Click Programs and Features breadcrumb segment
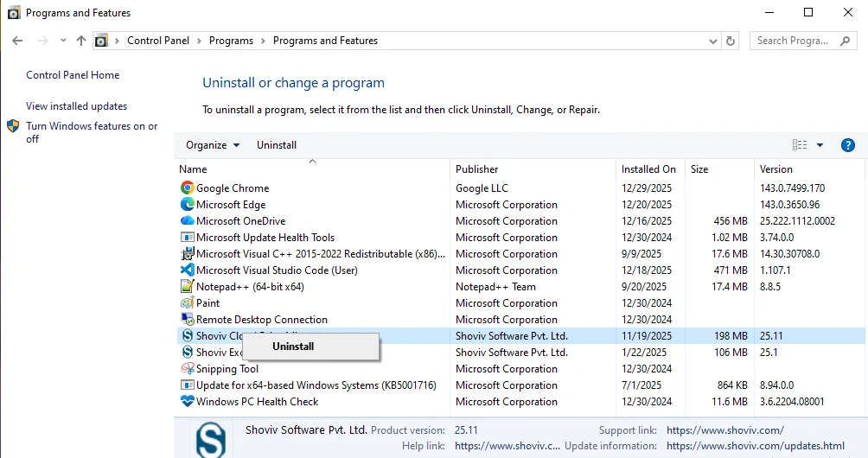 pos(325,41)
